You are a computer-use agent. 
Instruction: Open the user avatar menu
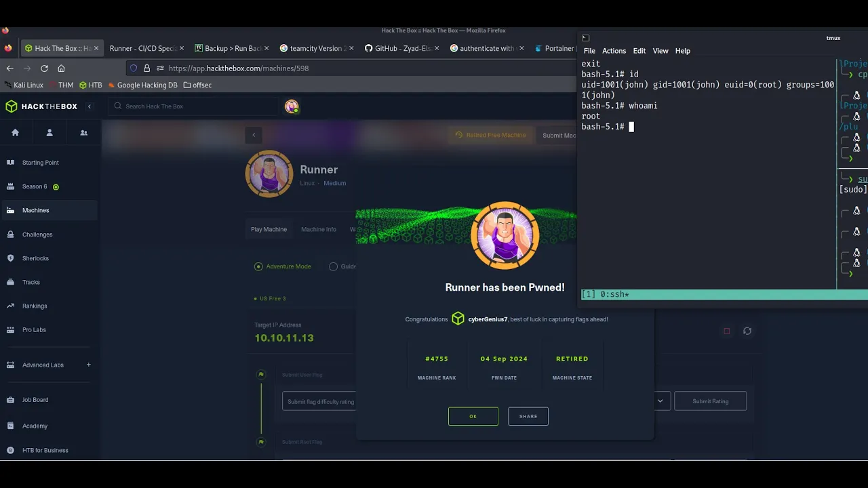point(292,106)
